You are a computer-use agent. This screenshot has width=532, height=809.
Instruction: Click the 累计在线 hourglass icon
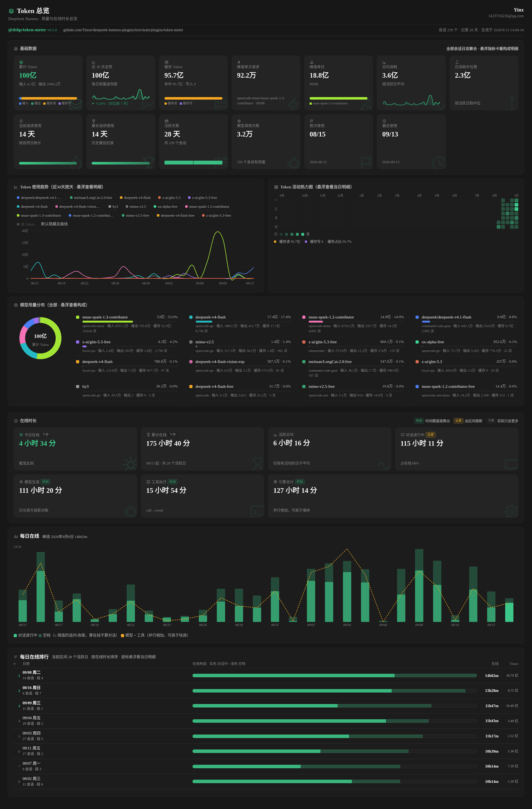pyautogui.click(x=148, y=435)
